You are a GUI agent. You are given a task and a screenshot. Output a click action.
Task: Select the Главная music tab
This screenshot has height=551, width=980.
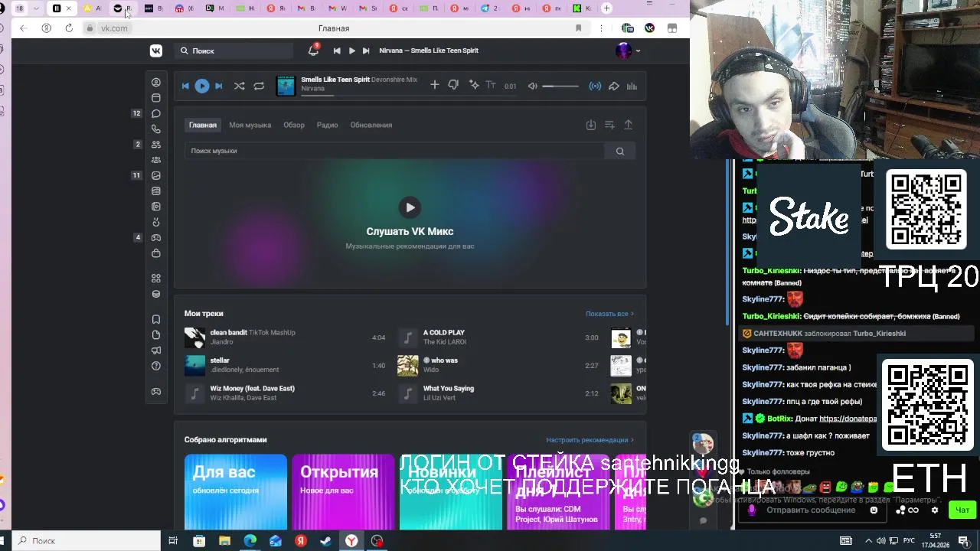click(203, 125)
